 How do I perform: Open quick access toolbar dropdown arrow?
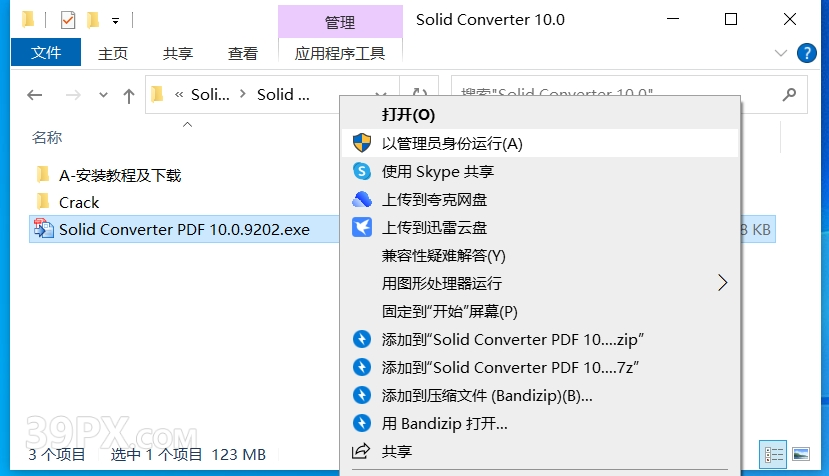tap(116, 20)
